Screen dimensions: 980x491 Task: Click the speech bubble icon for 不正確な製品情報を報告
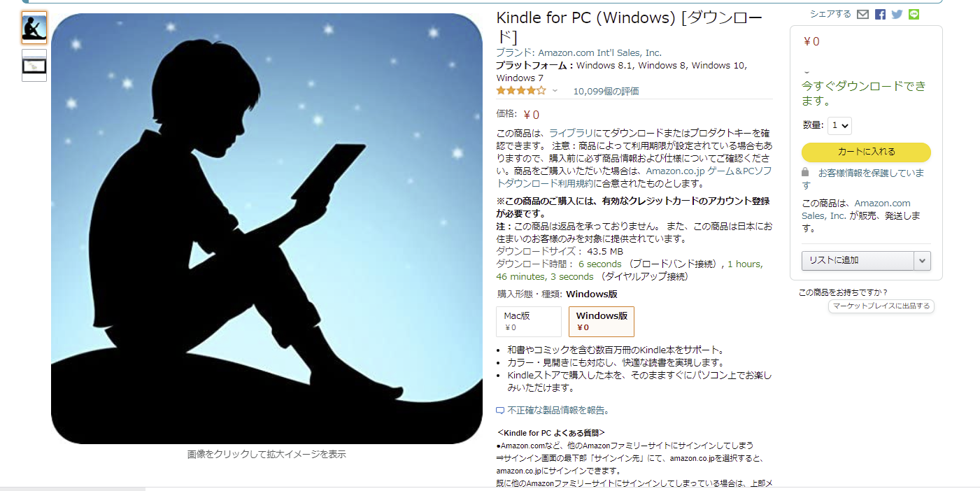point(499,411)
